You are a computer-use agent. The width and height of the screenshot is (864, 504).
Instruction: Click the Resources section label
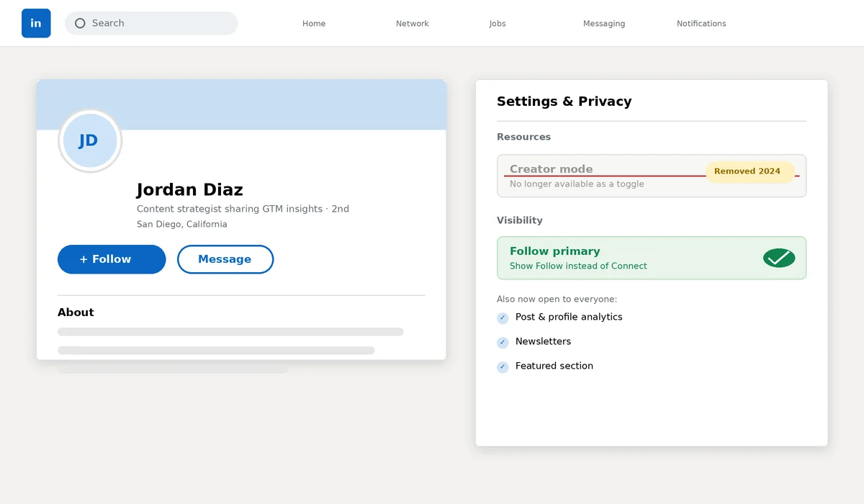click(x=523, y=137)
